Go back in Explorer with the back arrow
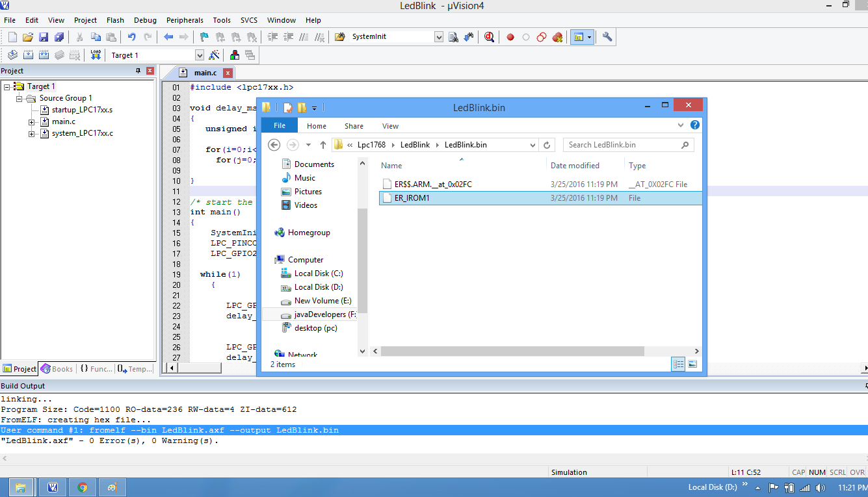Viewport: 868px width, 497px height. pos(274,145)
